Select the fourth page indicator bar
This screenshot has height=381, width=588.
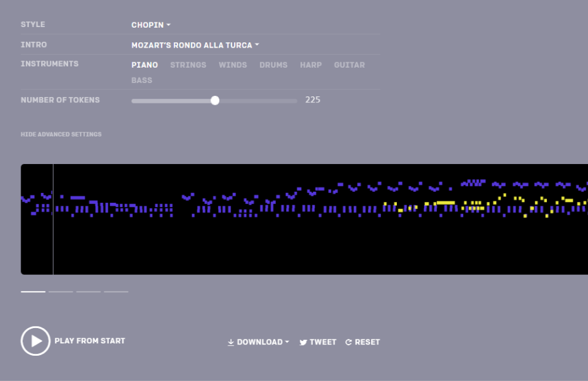[116, 292]
